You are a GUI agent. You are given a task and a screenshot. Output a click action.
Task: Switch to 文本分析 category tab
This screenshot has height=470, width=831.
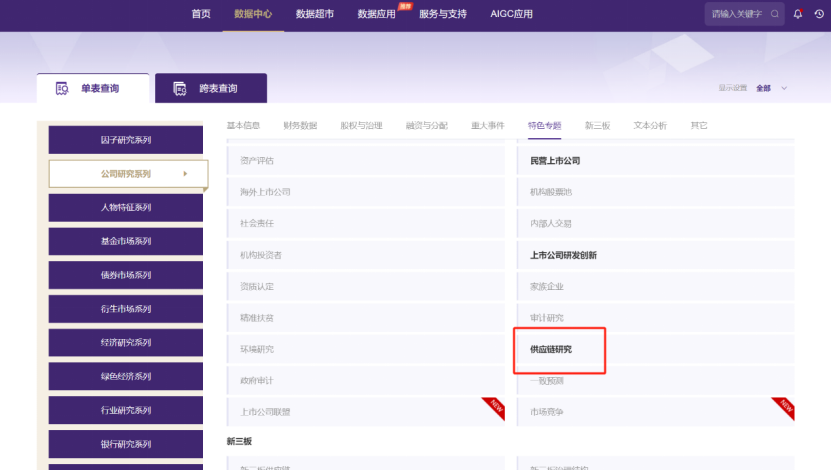(650, 126)
